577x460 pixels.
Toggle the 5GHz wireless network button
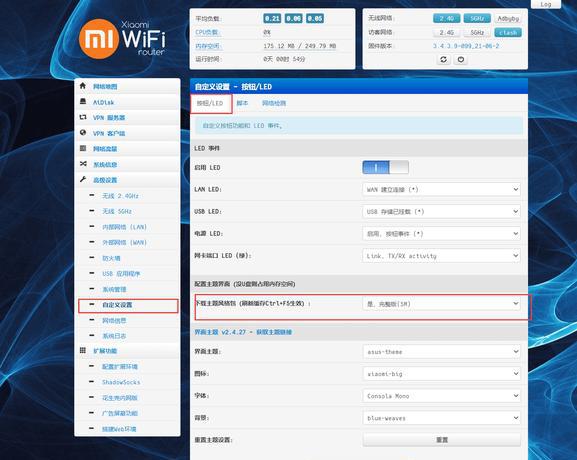pos(477,18)
